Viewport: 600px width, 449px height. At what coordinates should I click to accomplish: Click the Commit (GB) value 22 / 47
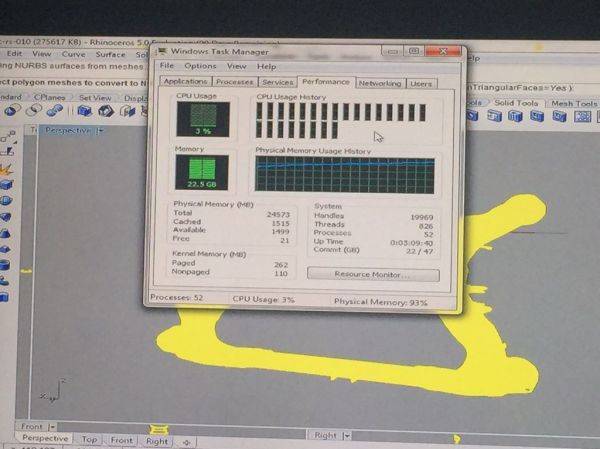419,251
